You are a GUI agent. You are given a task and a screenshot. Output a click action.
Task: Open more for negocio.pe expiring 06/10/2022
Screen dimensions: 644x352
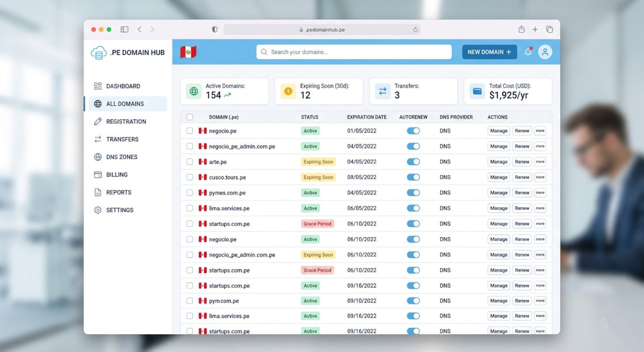point(540,239)
